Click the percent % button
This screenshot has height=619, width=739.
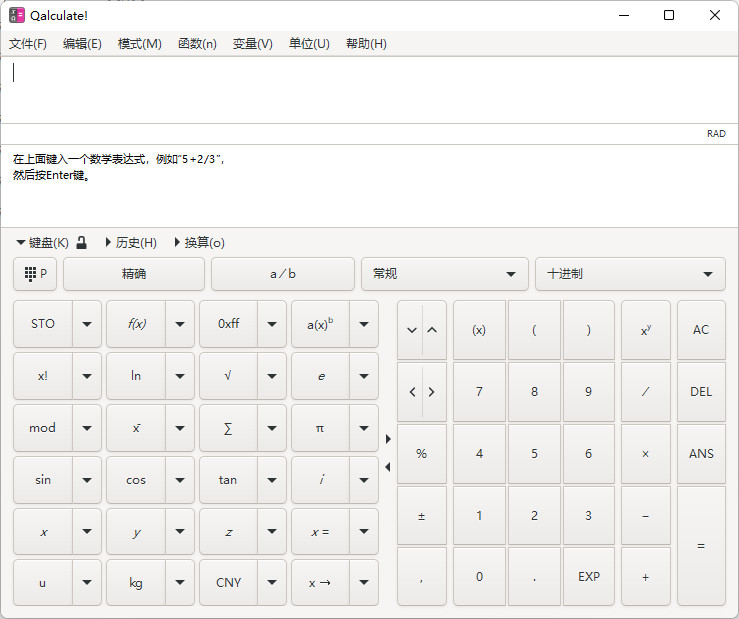pos(422,454)
